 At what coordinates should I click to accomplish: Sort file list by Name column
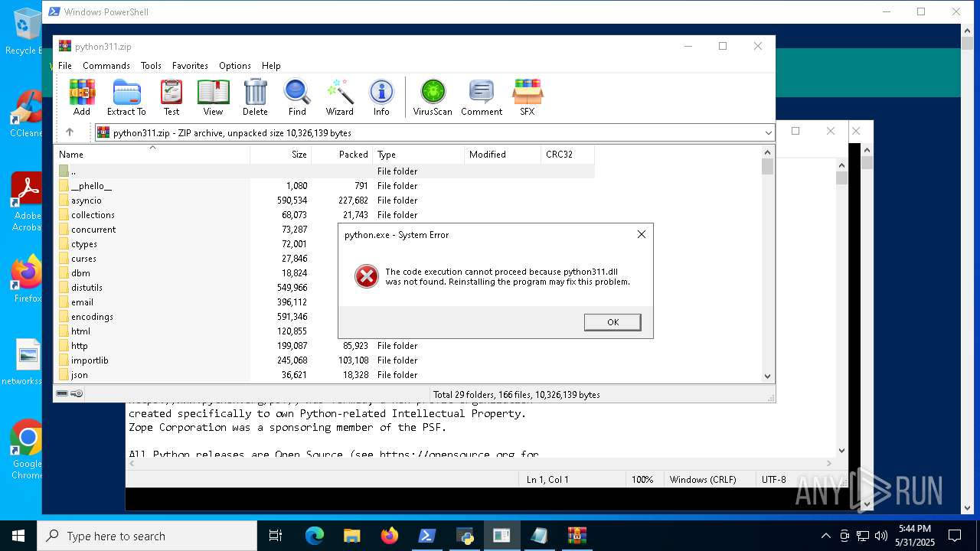pyautogui.click(x=153, y=155)
